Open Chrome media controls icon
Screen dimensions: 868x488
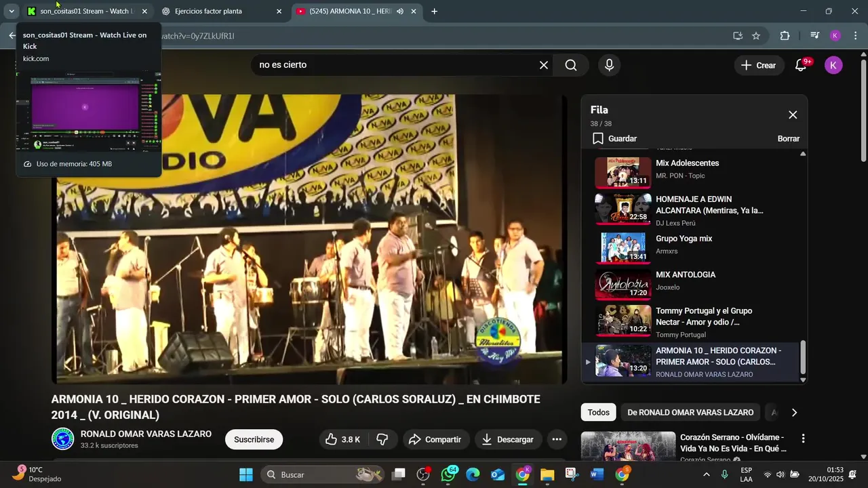point(815,36)
